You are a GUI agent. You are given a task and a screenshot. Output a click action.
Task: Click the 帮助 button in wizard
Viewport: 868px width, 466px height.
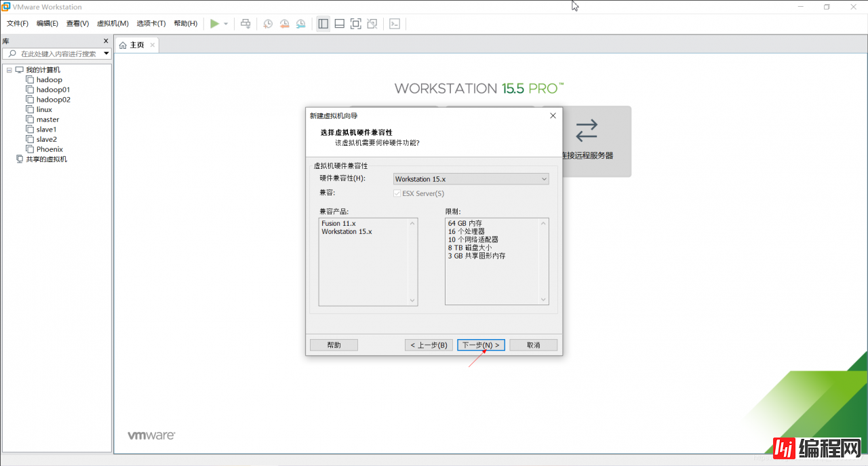click(334, 345)
